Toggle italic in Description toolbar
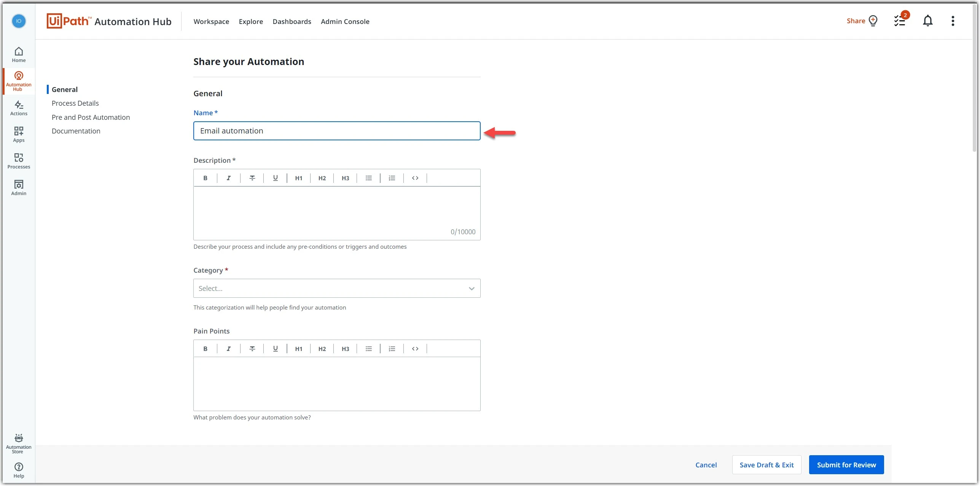The width and height of the screenshot is (980, 486). 228,178
